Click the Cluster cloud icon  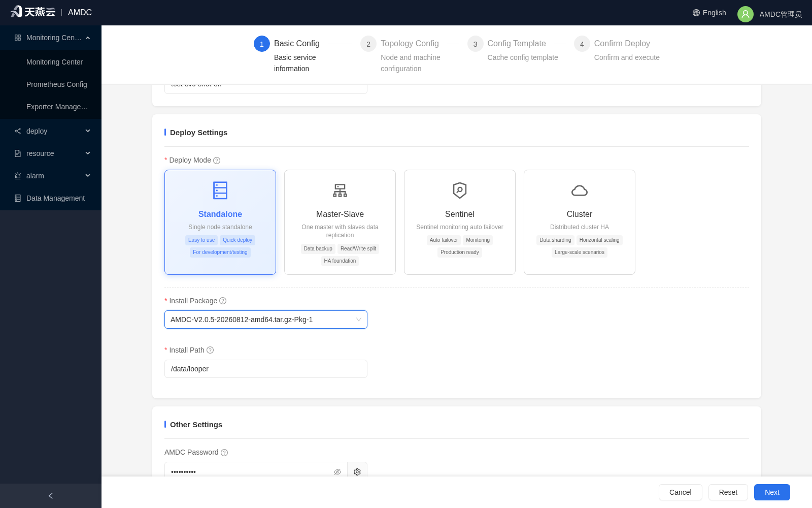pyautogui.click(x=580, y=190)
